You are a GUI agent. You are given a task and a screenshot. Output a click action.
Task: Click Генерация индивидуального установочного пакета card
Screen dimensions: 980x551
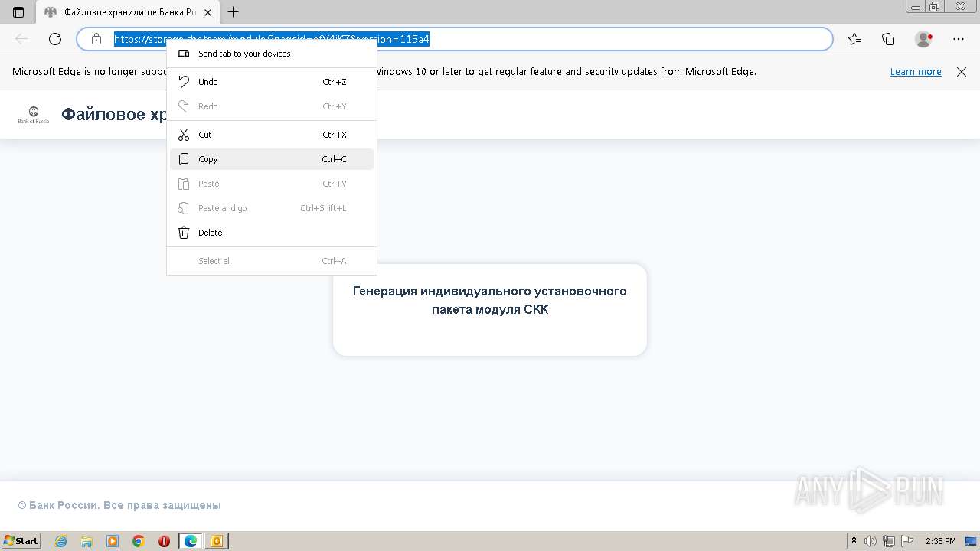(x=490, y=309)
